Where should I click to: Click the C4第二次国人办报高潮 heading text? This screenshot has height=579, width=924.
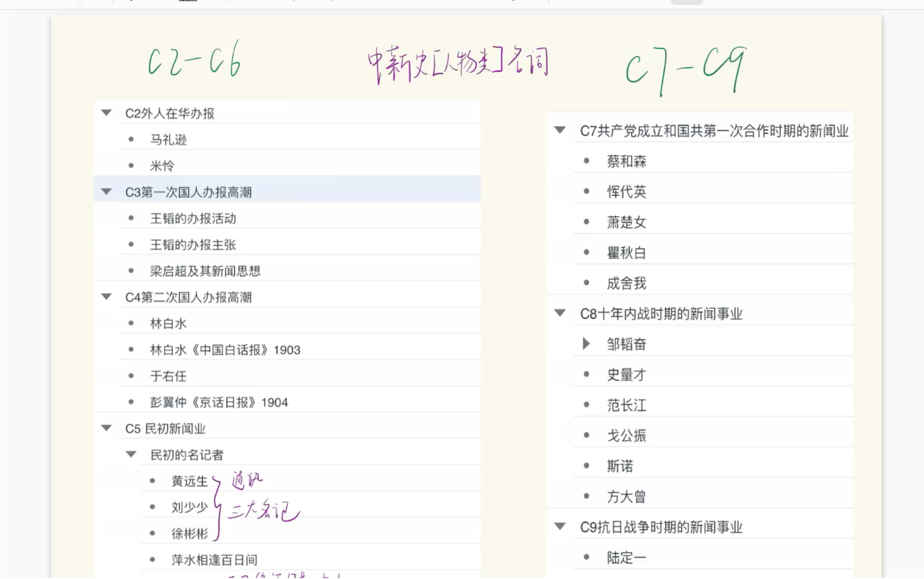pyautogui.click(x=188, y=297)
